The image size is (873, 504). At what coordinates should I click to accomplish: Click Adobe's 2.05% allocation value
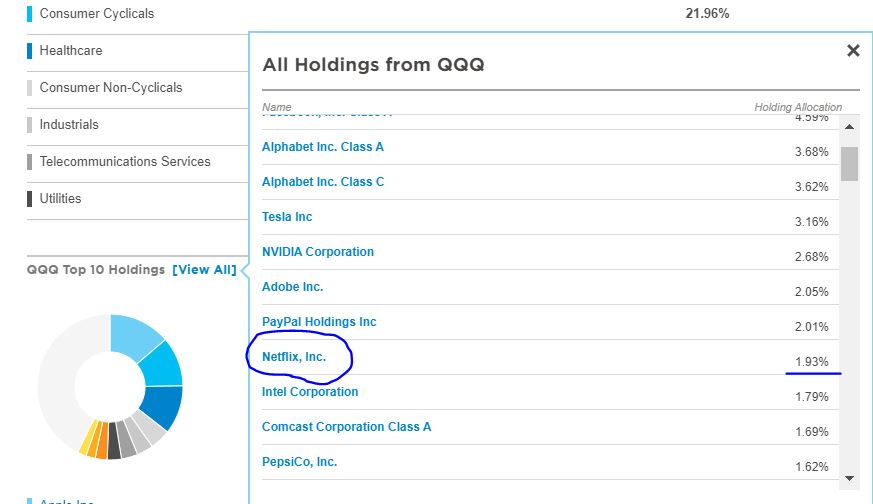coord(811,292)
